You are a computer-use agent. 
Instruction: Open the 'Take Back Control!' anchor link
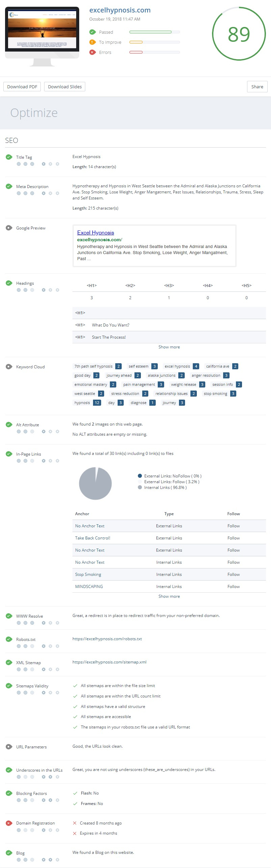click(93, 538)
